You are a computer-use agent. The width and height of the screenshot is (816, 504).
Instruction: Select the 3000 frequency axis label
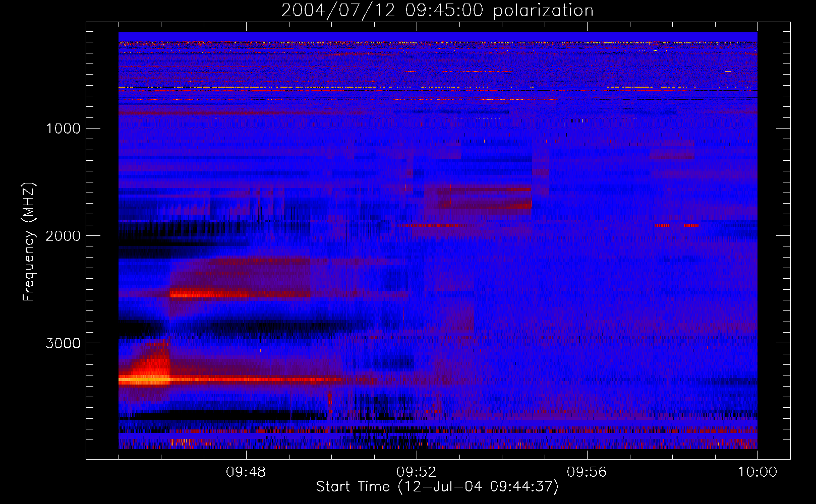pyautogui.click(x=63, y=343)
